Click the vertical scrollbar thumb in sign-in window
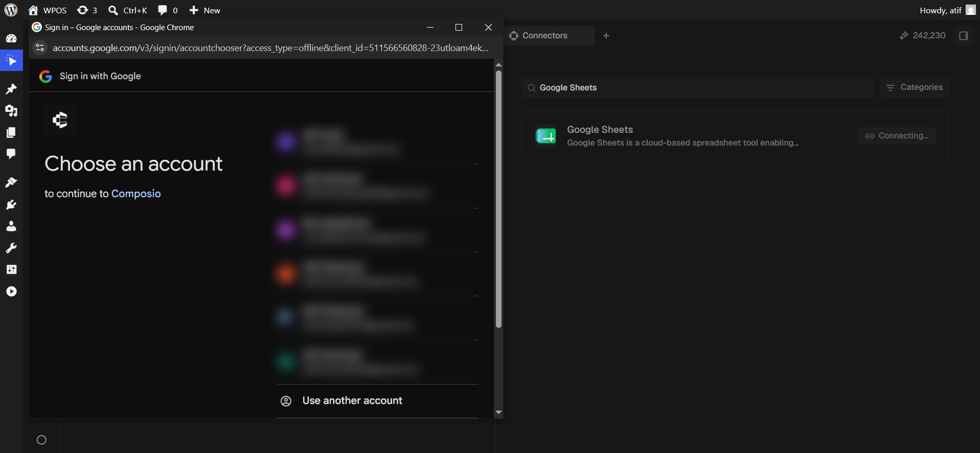This screenshot has height=453, width=980. tap(498, 199)
